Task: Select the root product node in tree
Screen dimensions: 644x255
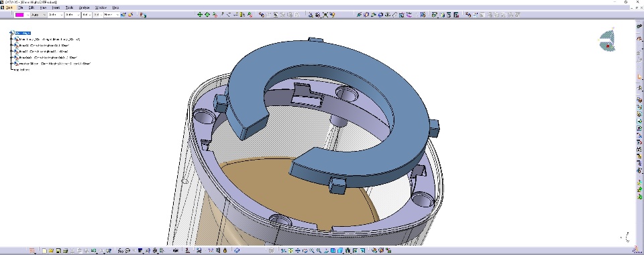Action: [23, 34]
